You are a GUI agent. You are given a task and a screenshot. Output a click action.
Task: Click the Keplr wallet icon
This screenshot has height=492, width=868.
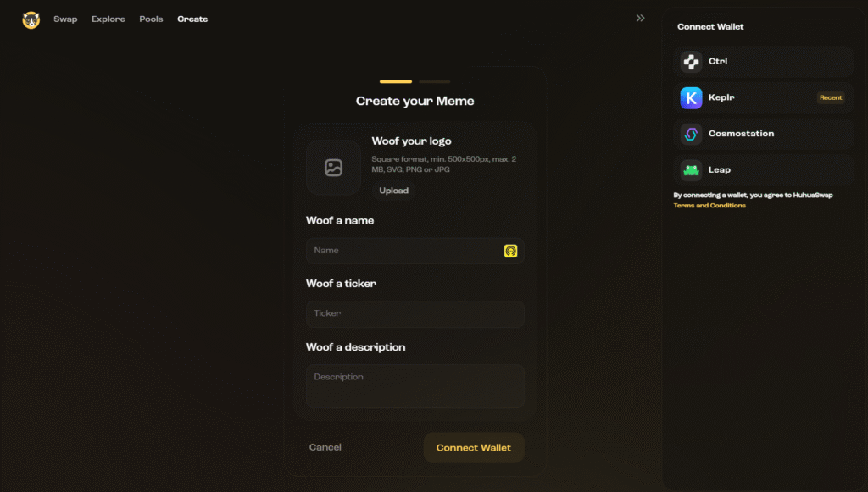pos(691,98)
